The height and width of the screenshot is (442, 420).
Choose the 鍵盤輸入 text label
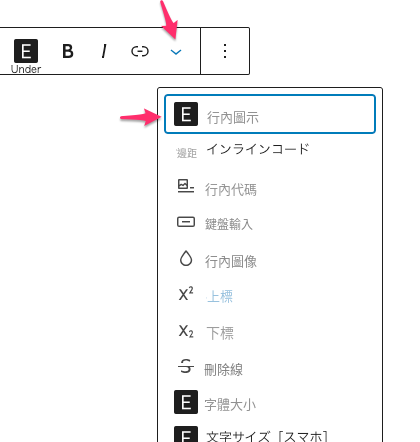(229, 224)
